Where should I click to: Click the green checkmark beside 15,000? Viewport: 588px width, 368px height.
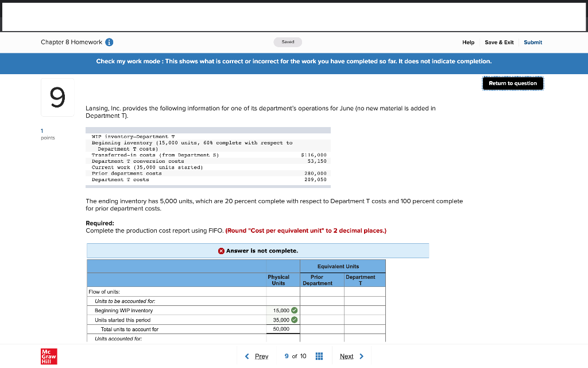click(x=293, y=310)
